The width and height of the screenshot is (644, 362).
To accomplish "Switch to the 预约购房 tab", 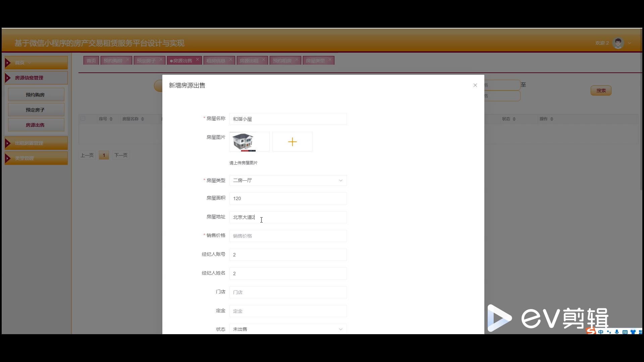I will (113, 61).
